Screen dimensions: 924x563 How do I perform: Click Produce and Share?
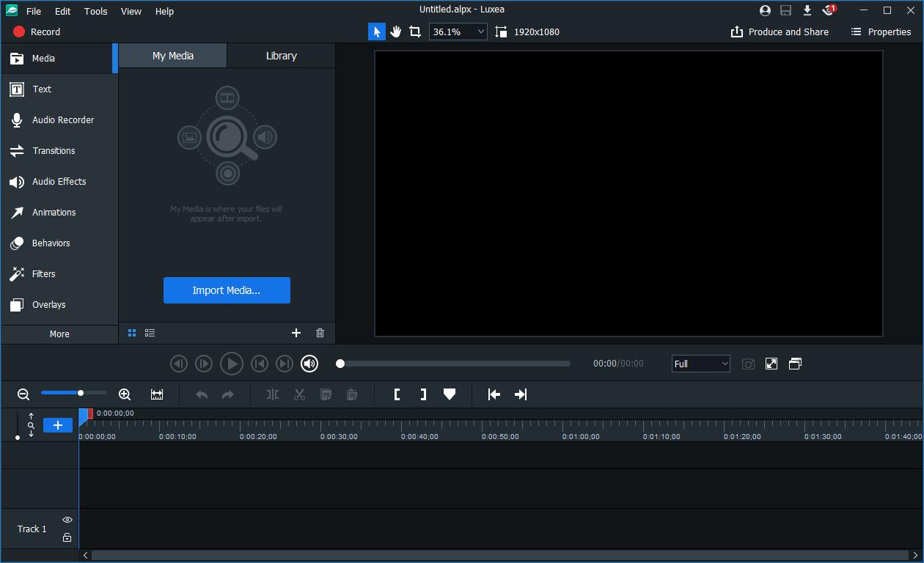[780, 32]
